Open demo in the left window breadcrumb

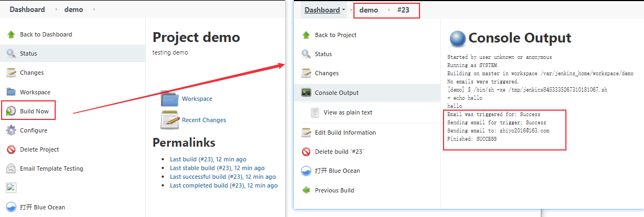coord(74,10)
